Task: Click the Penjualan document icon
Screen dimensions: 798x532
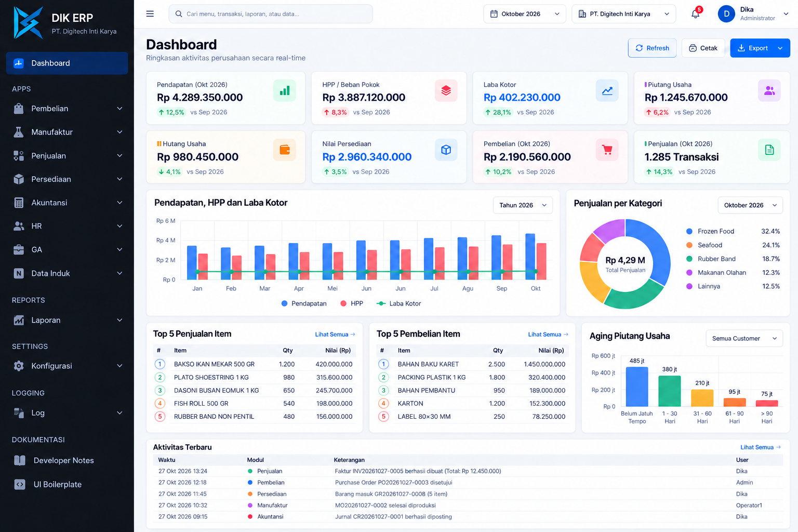Action: [769, 150]
